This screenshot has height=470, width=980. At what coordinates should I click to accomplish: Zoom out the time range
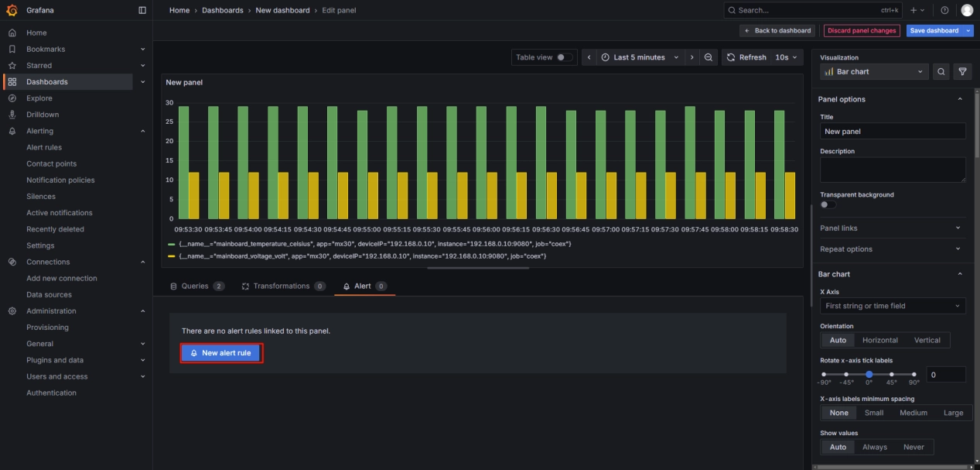pos(709,57)
